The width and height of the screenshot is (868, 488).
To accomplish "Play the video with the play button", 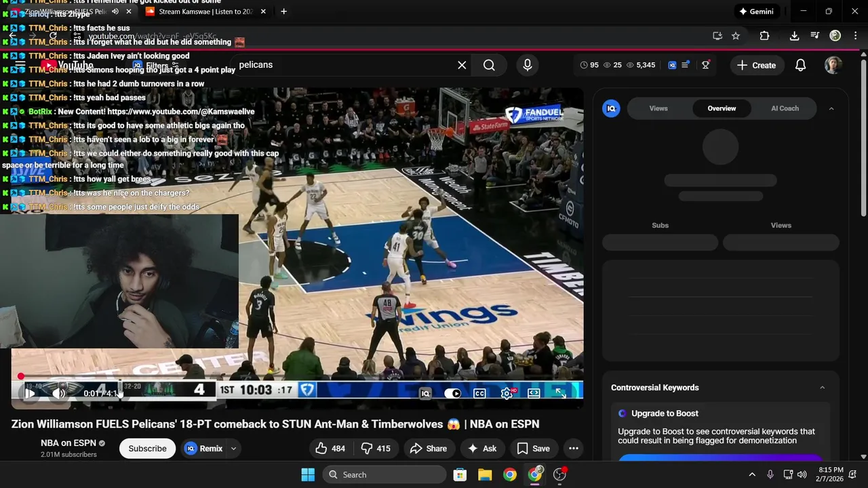I will click(x=30, y=393).
